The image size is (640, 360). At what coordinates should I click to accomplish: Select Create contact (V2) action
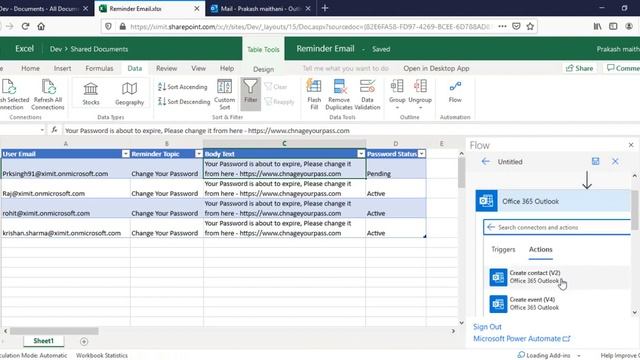coord(559,277)
